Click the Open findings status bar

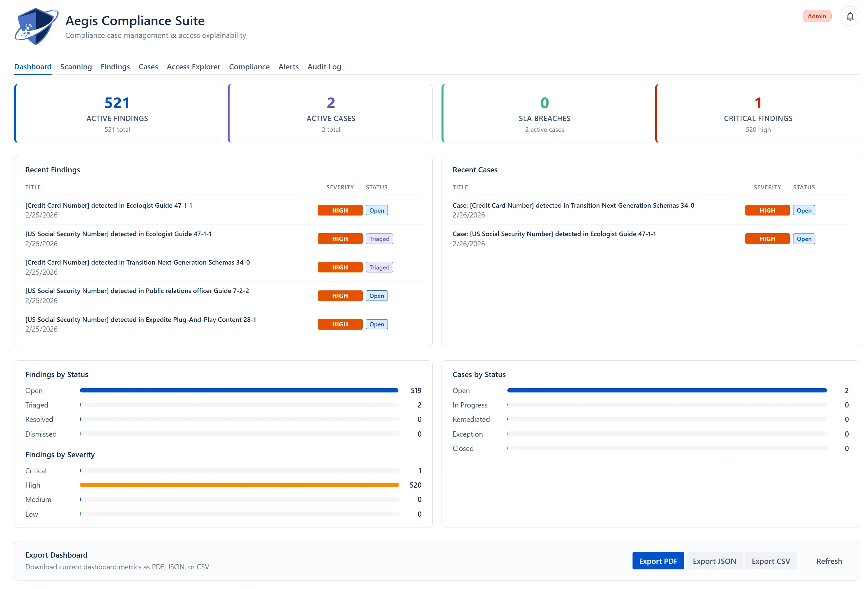[239, 390]
